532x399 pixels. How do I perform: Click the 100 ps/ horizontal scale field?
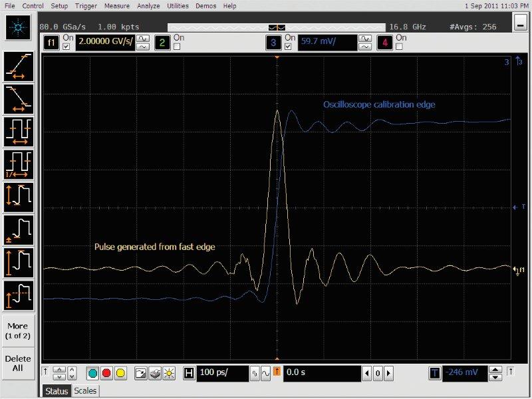223,373
